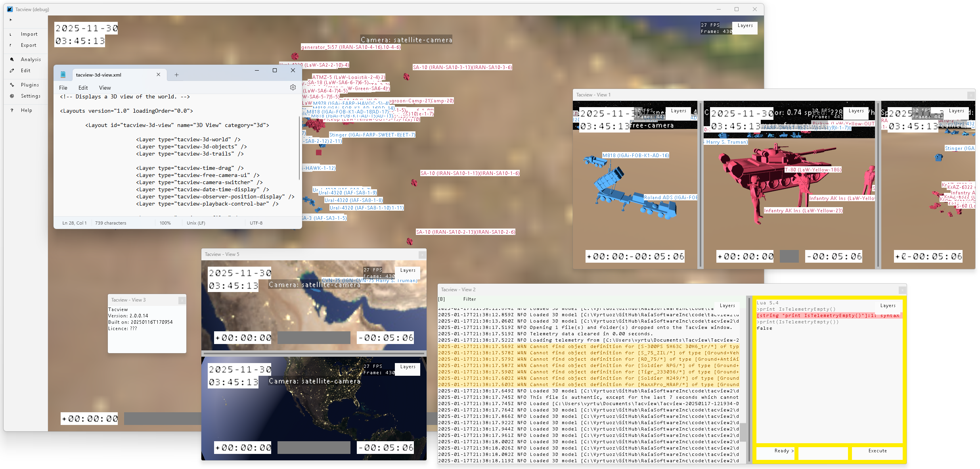Open Layers dropdown in main 3D view
This screenshot has height=469, width=980.
point(745,26)
